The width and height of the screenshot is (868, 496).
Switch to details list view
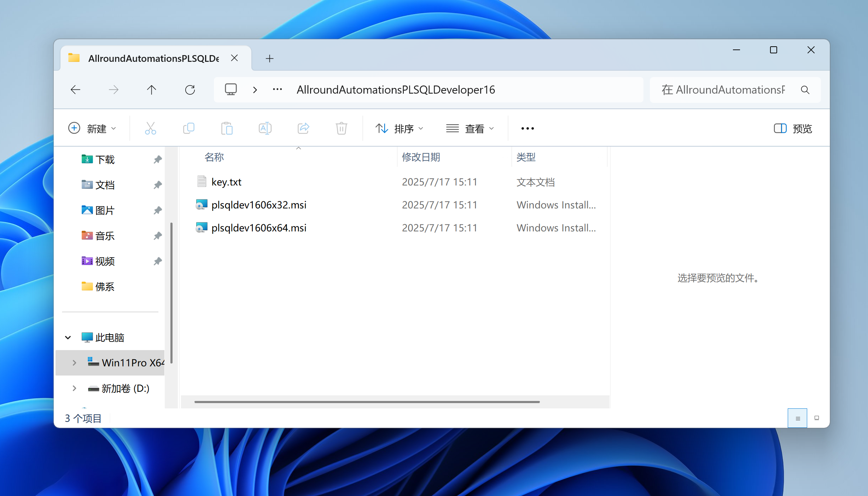797,418
